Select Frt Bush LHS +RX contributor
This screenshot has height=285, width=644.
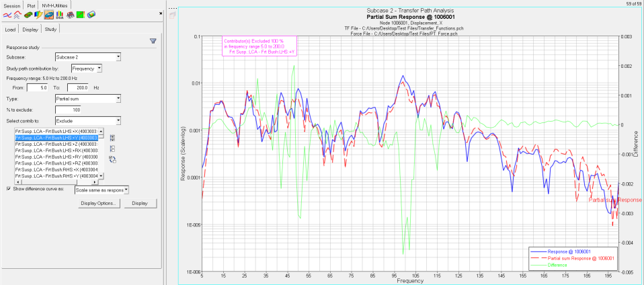click(56, 151)
